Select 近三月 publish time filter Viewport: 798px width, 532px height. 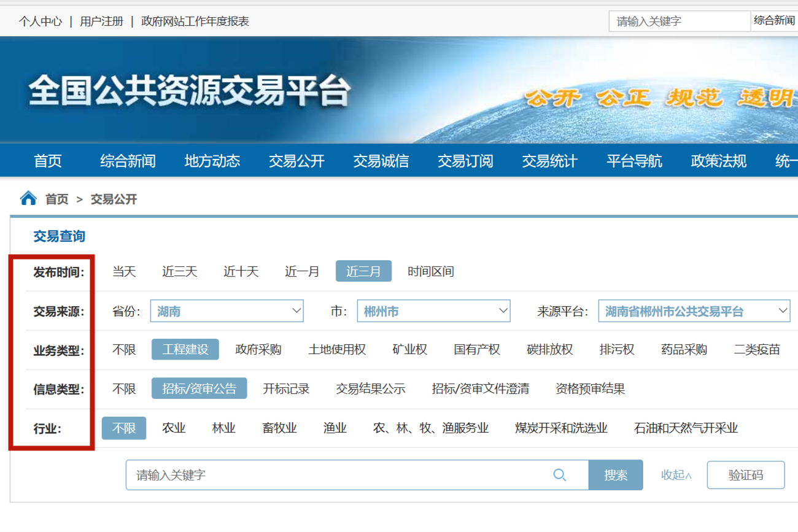(x=363, y=271)
